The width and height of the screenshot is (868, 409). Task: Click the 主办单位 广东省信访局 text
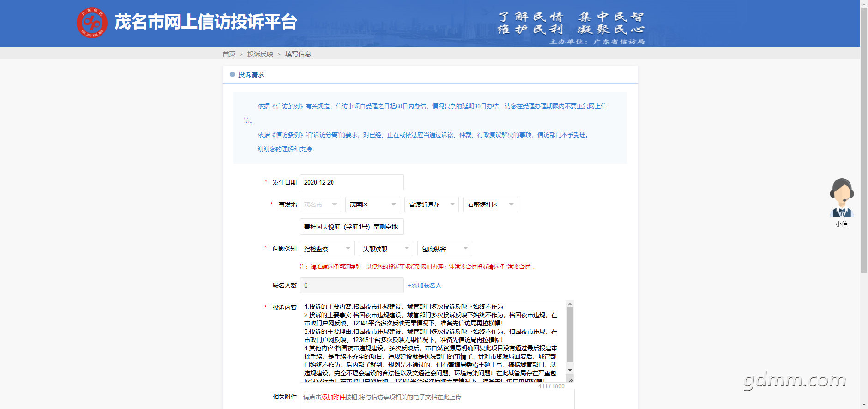(597, 42)
